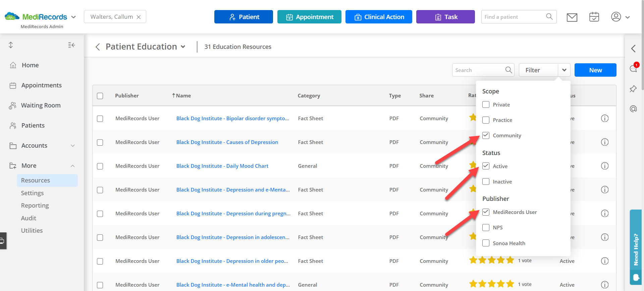Expand the Accounts sidebar section
The width and height of the screenshot is (644, 291).
(73, 146)
